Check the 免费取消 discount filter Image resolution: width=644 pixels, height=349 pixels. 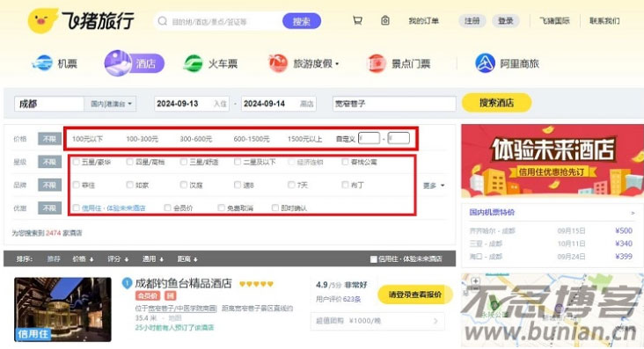pos(222,207)
